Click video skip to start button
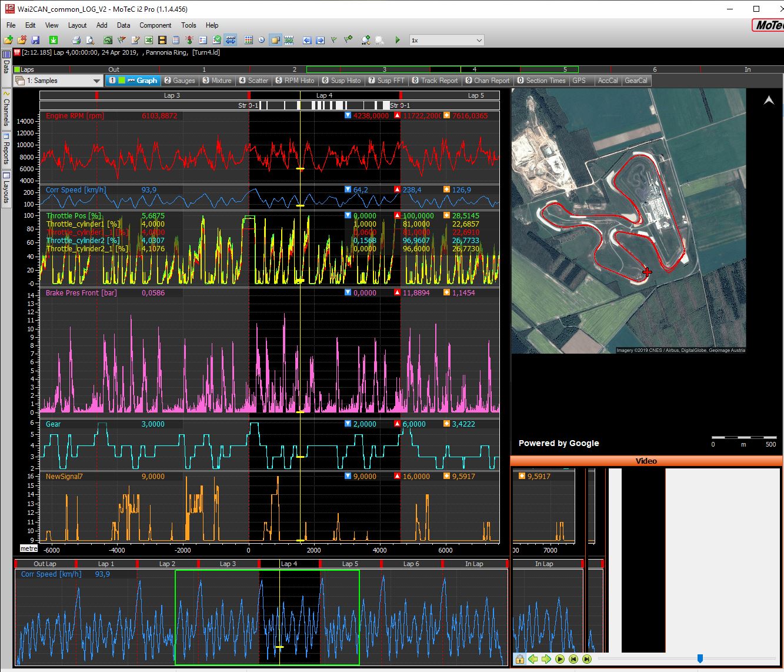Image resolution: width=784 pixels, height=672 pixels. pyautogui.click(x=573, y=660)
